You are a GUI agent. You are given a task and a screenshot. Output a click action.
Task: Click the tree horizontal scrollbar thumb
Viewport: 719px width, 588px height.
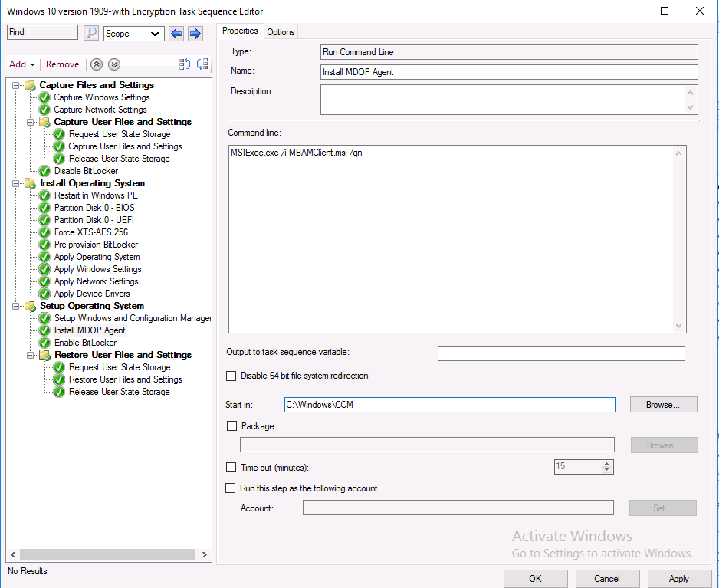pyautogui.click(x=108, y=554)
